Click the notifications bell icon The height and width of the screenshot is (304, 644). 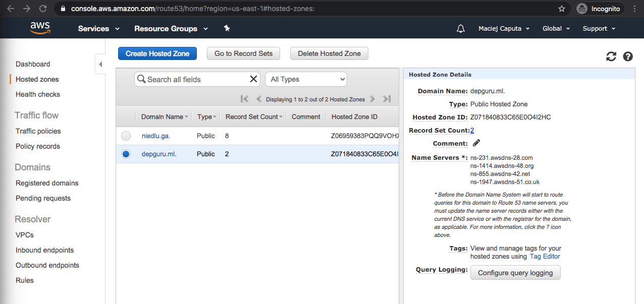(x=460, y=29)
